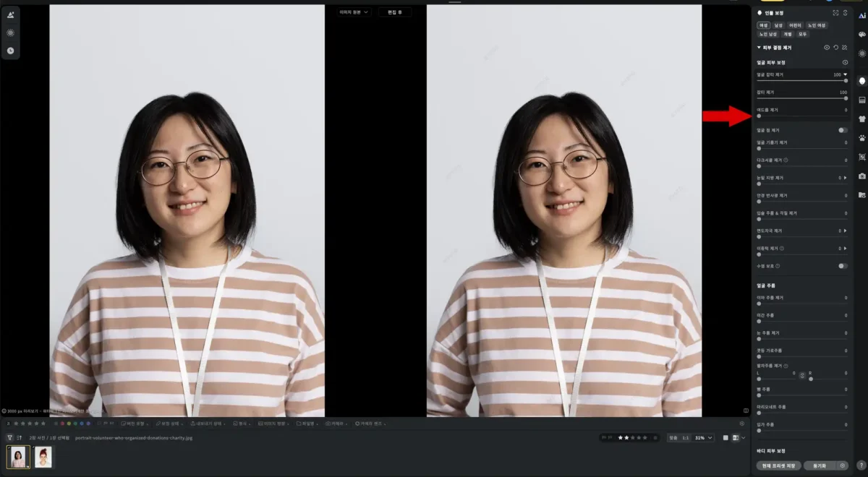This screenshot has width=868, height=477.
Task: Toggle visibility eye of 피부 결점 제거
Action: tap(827, 48)
